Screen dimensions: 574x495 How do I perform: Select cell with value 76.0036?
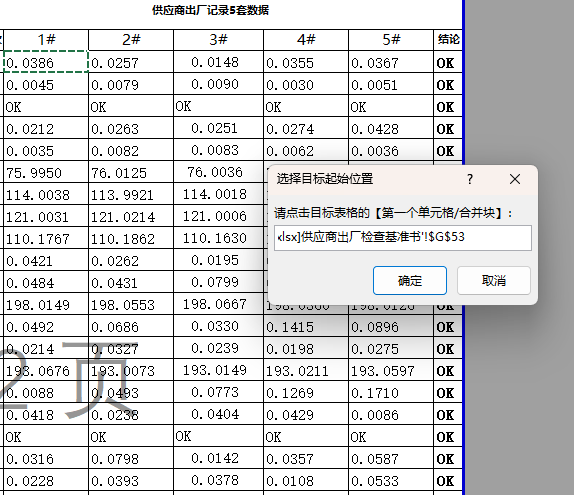coord(218,172)
